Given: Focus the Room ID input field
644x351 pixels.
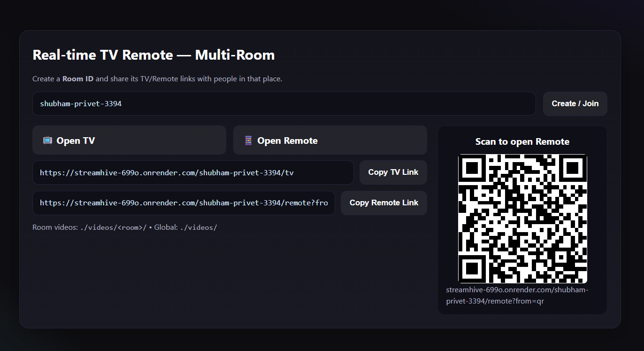Looking at the screenshot, I should (284, 103).
